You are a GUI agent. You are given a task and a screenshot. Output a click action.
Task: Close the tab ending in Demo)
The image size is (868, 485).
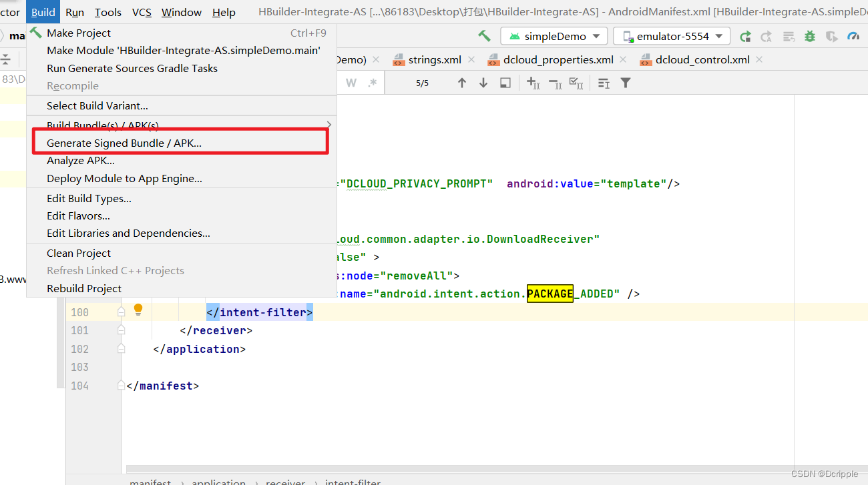pyautogui.click(x=377, y=59)
